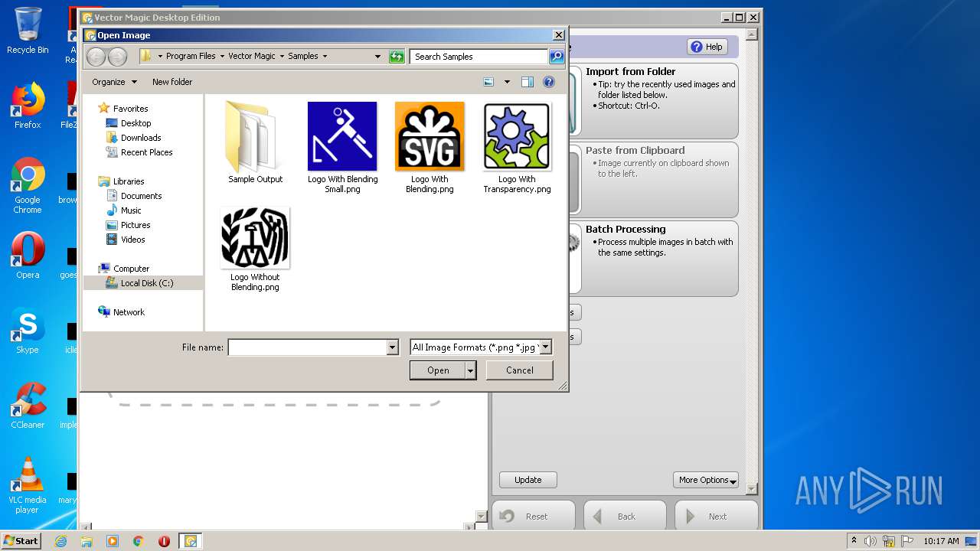Click the Open button
980x551 pixels.
pyautogui.click(x=438, y=370)
